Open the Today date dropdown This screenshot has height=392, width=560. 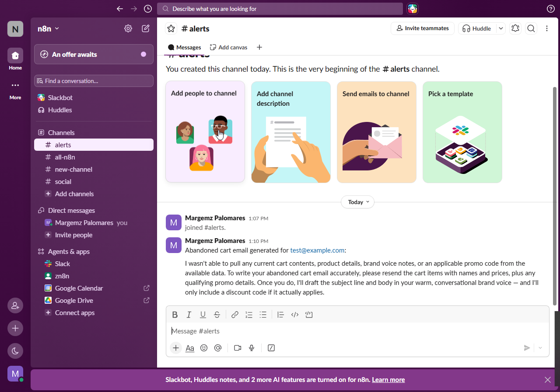tap(357, 202)
